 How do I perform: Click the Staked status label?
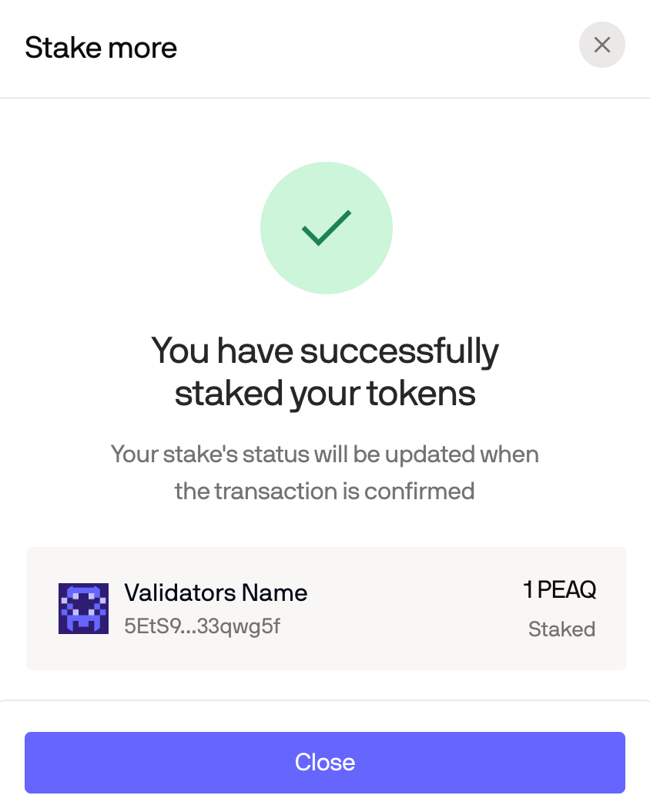pyautogui.click(x=561, y=629)
